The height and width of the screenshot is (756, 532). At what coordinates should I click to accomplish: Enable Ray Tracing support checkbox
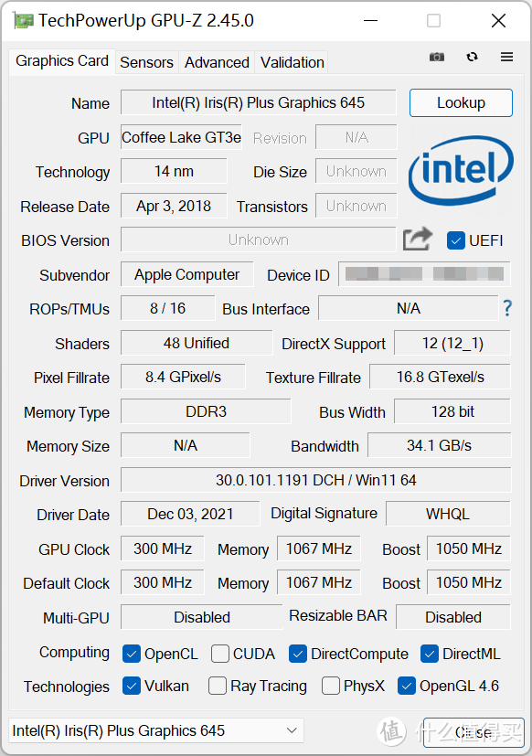pyautogui.click(x=217, y=686)
